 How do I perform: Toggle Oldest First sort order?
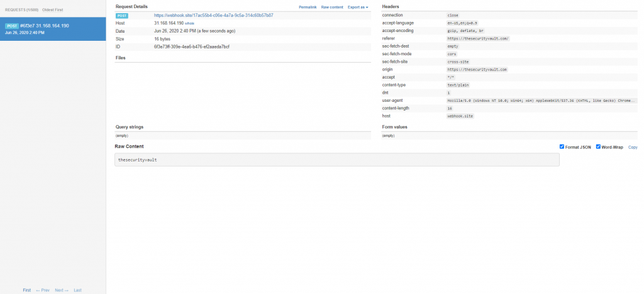click(53, 9)
